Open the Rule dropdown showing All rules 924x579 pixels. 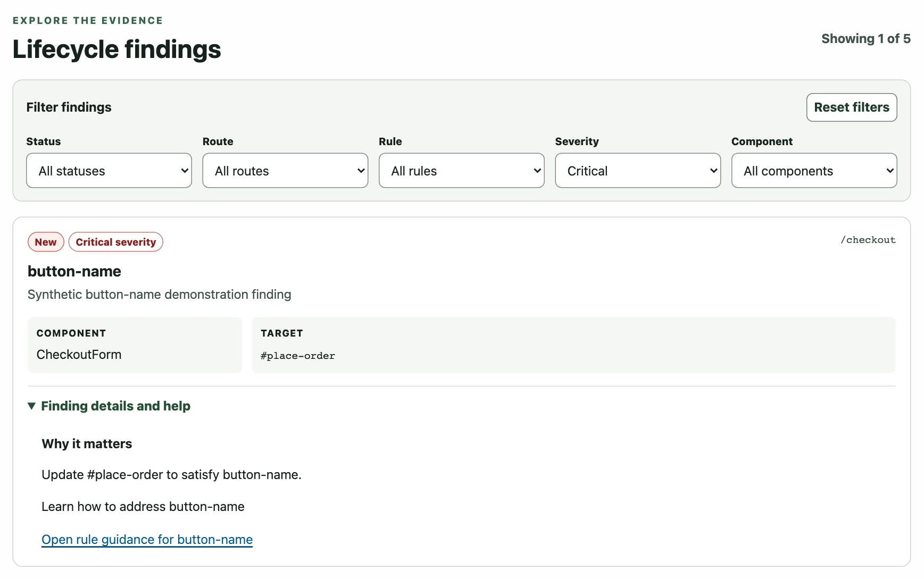click(x=462, y=171)
